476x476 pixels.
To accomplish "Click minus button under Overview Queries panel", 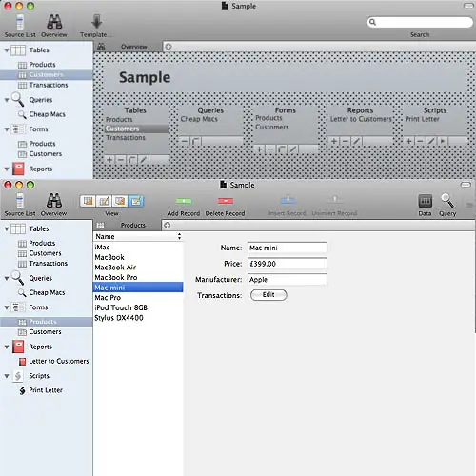I will [x=185, y=141].
